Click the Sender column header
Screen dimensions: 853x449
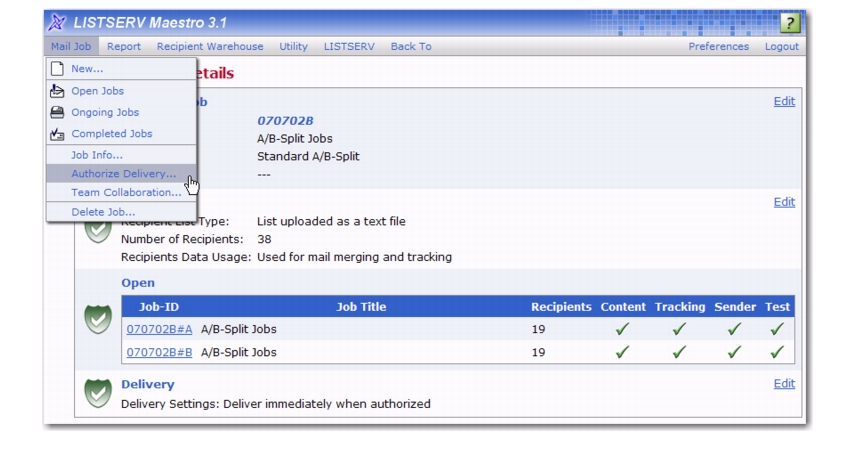point(735,307)
